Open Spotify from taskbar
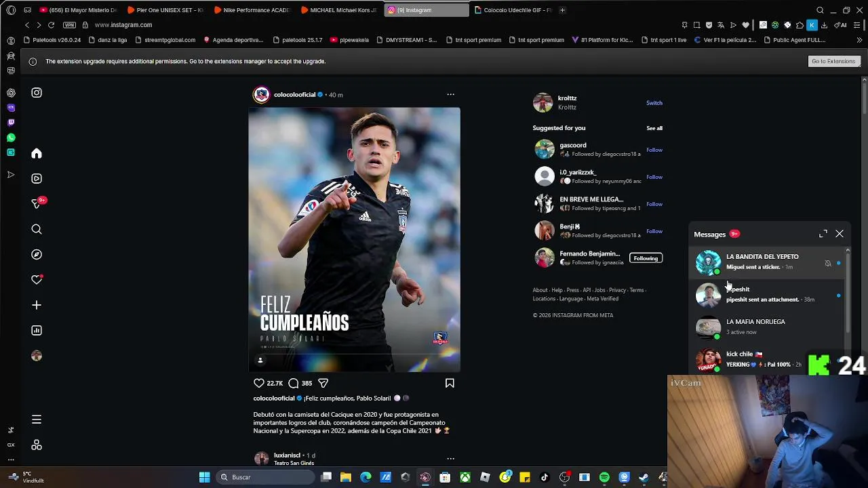This screenshot has width=868, height=488. point(604,477)
